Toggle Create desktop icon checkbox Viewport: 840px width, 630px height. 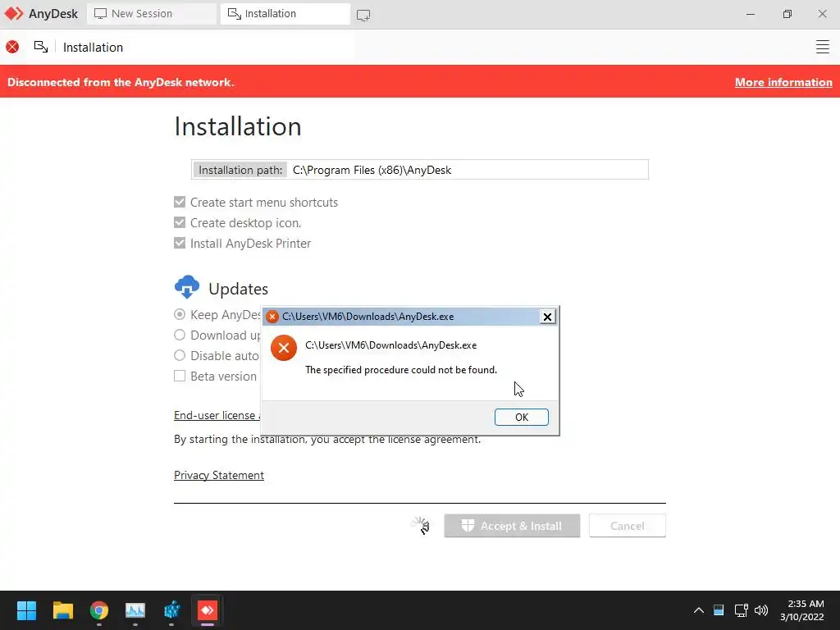(x=180, y=222)
